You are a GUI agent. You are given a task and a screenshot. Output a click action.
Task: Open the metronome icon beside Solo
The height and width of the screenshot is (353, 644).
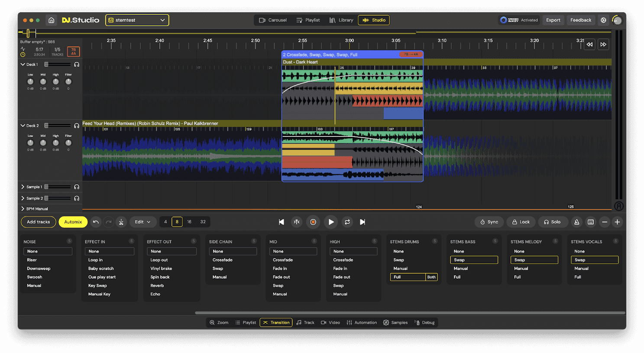coord(576,222)
